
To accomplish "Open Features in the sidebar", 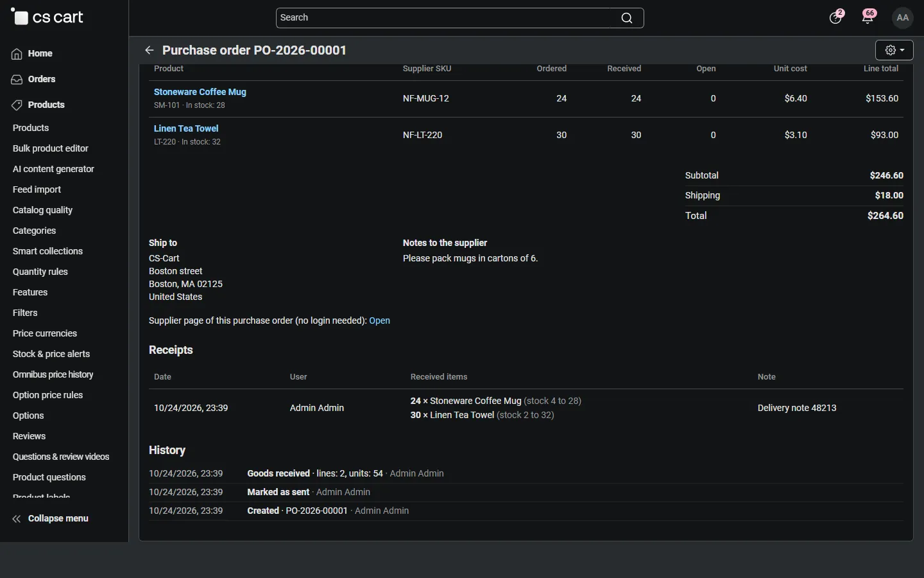I will pyautogui.click(x=30, y=292).
